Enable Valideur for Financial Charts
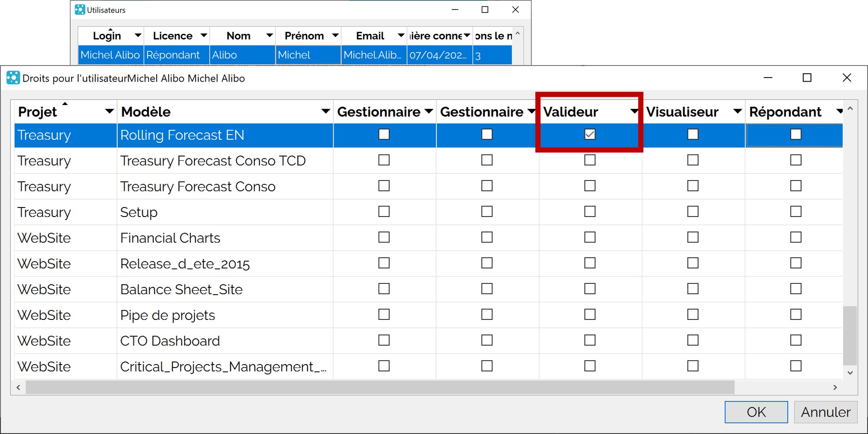The height and width of the screenshot is (434, 868). pyautogui.click(x=590, y=237)
